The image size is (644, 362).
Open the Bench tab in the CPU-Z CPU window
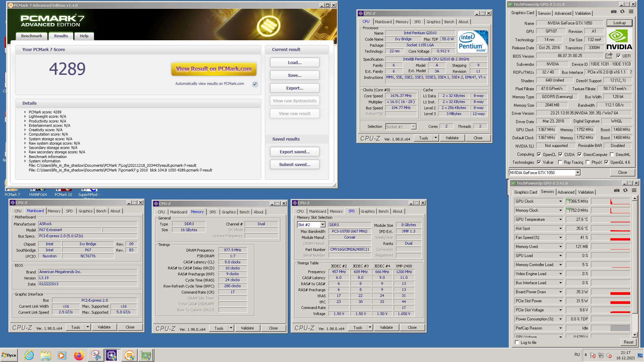449,22
